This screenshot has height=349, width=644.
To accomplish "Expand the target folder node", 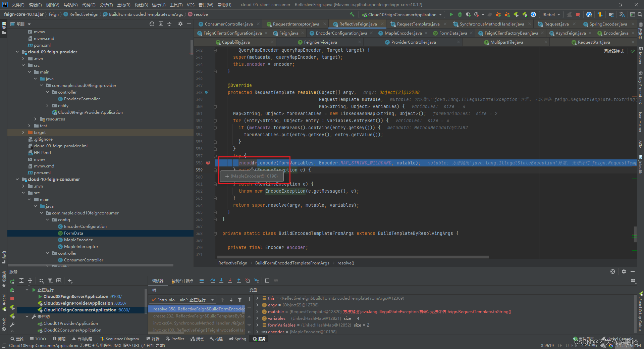I will pyautogui.click(x=23, y=133).
